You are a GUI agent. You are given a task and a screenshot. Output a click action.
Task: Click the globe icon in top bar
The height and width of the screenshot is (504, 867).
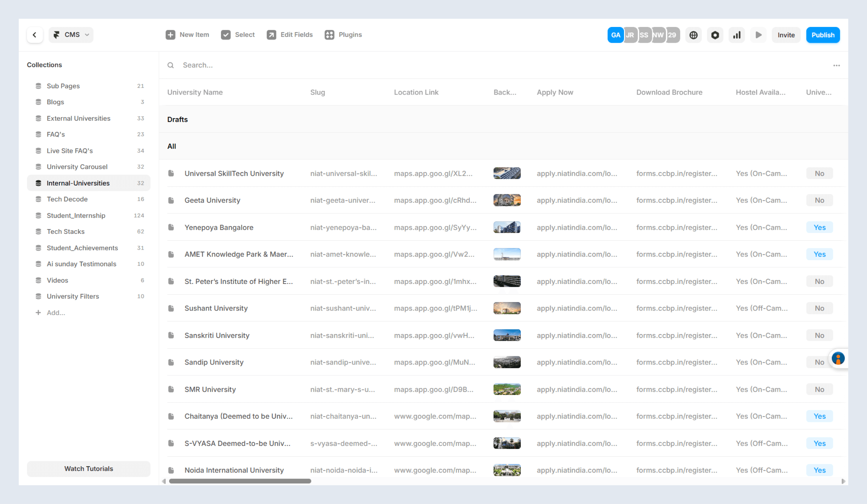tap(693, 35)
